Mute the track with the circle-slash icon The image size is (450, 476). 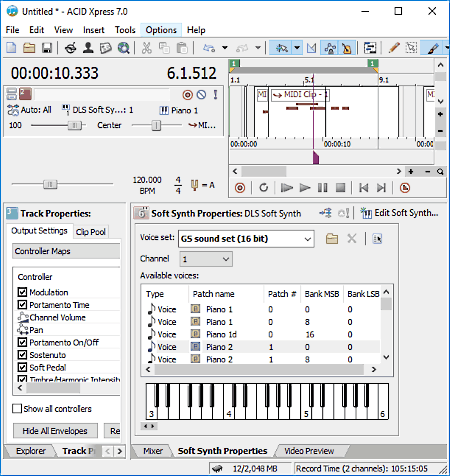(x=201, y=95)
